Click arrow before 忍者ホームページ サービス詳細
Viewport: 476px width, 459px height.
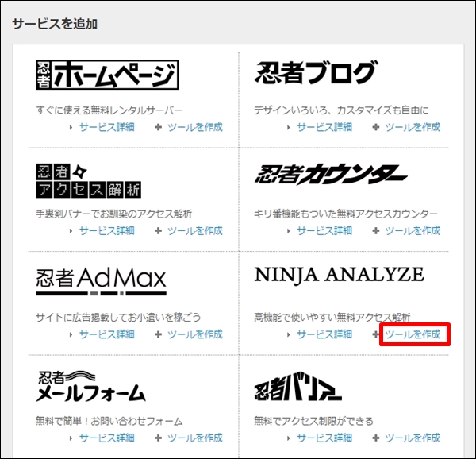pyautogui.click(x=71, y=127)
